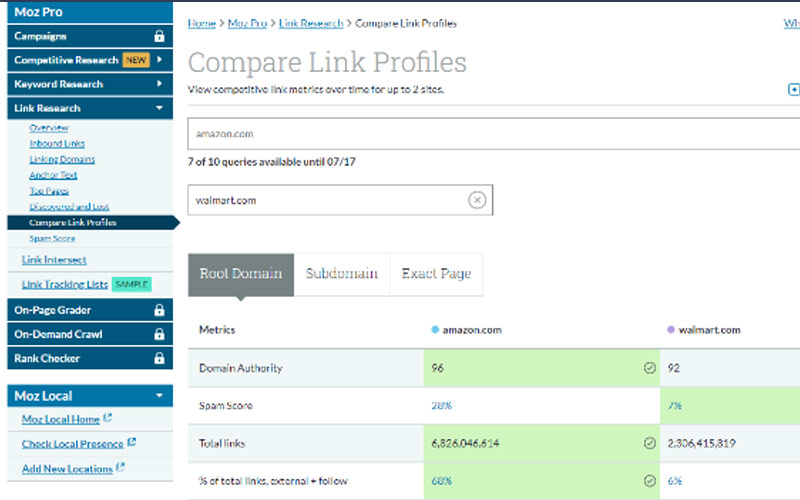This screenshot has height=500, width=800.
Task: Click the On-Page Grader lock icon
Action: click(x=159, y=310)
